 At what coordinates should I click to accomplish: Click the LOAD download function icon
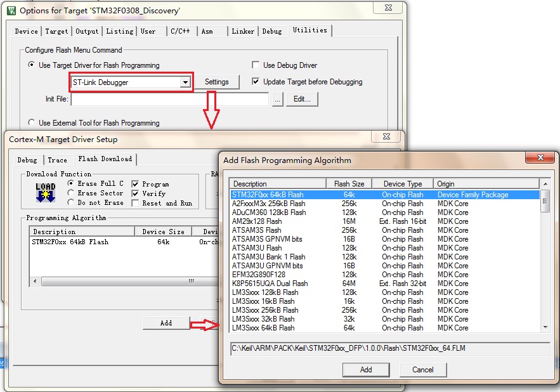tap(46, 193)
